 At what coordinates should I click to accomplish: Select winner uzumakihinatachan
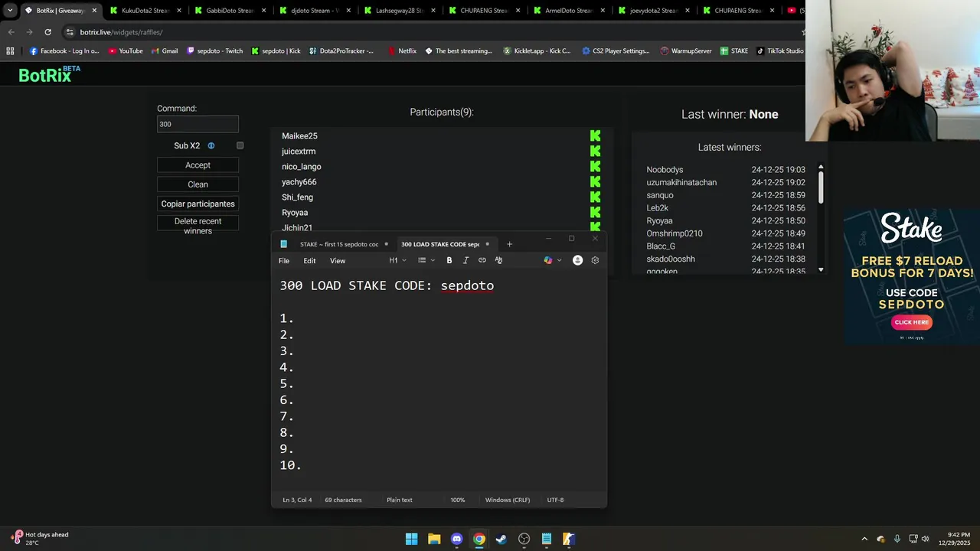[x=681, y=183]
